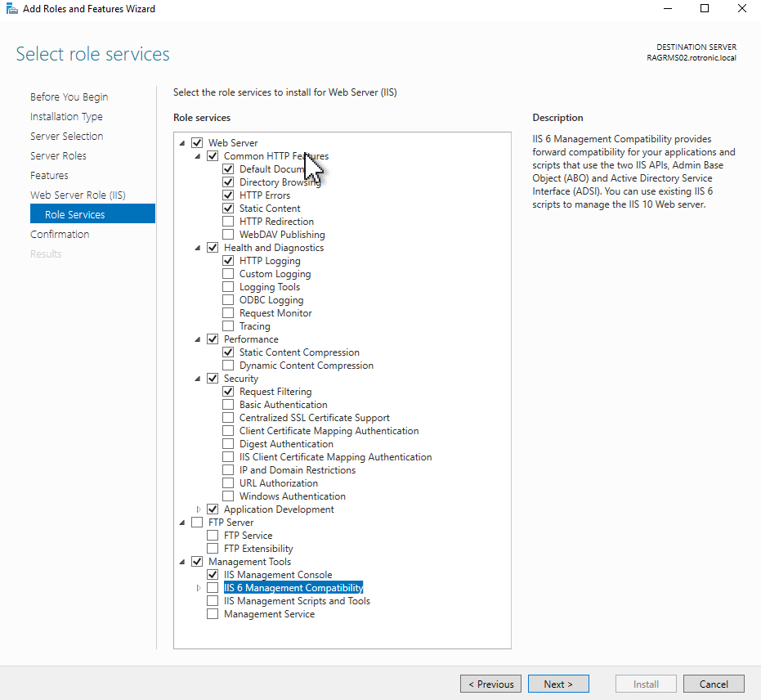Select the Static Content row label

click(270, 209)
